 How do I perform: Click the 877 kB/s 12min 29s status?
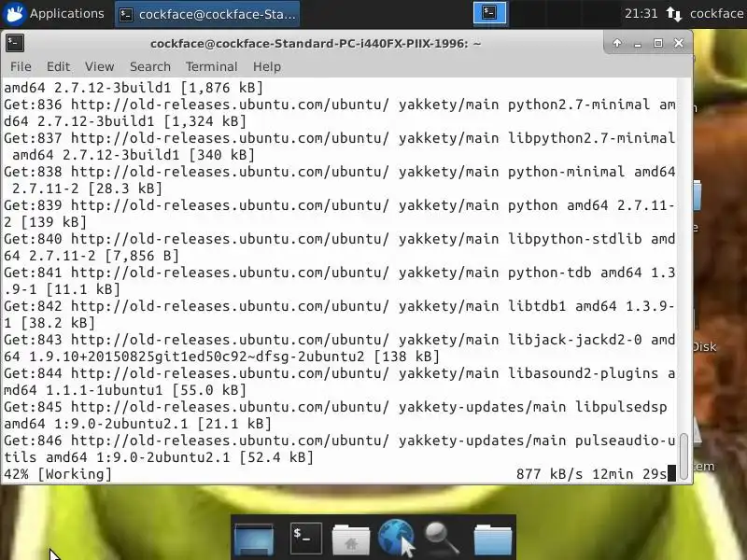[591, 474]
